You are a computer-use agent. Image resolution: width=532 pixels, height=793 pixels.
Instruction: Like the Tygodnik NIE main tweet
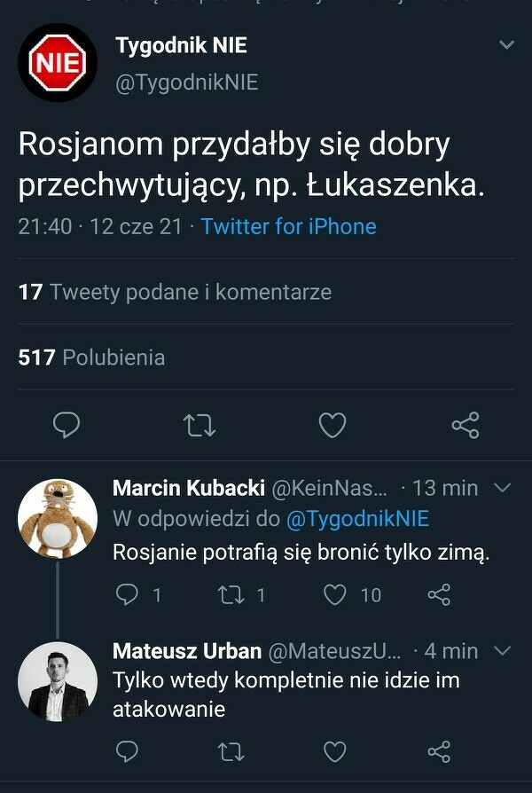(332, 426)
